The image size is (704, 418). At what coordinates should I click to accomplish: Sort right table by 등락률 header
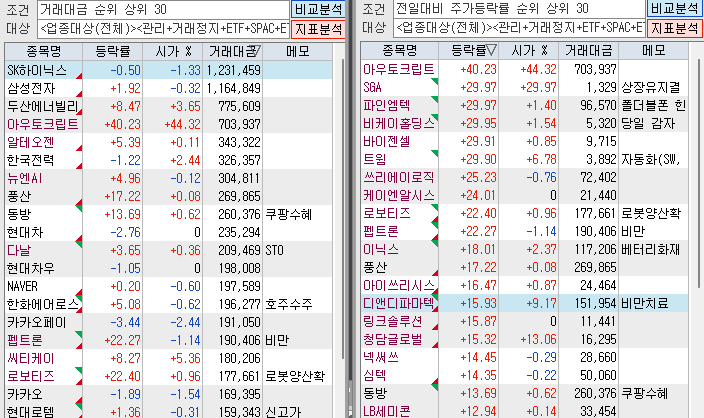pyautogui.click(x=469, y=51)
